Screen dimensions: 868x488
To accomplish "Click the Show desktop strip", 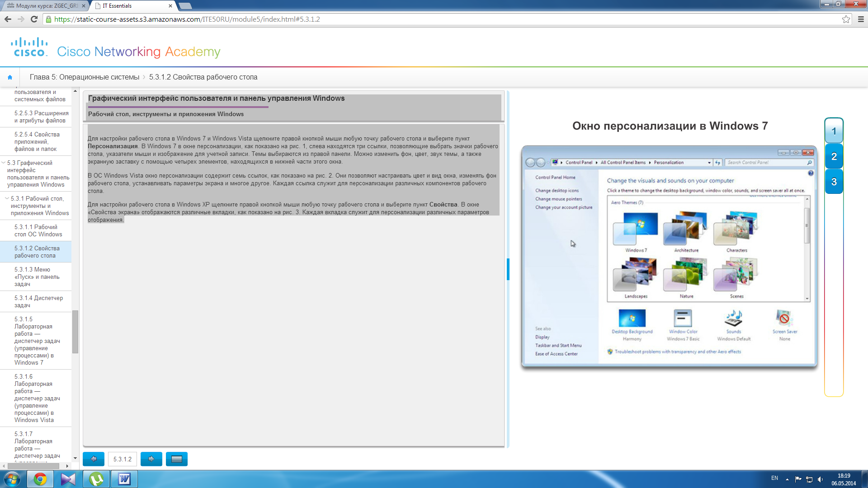I will click(864, 479).
